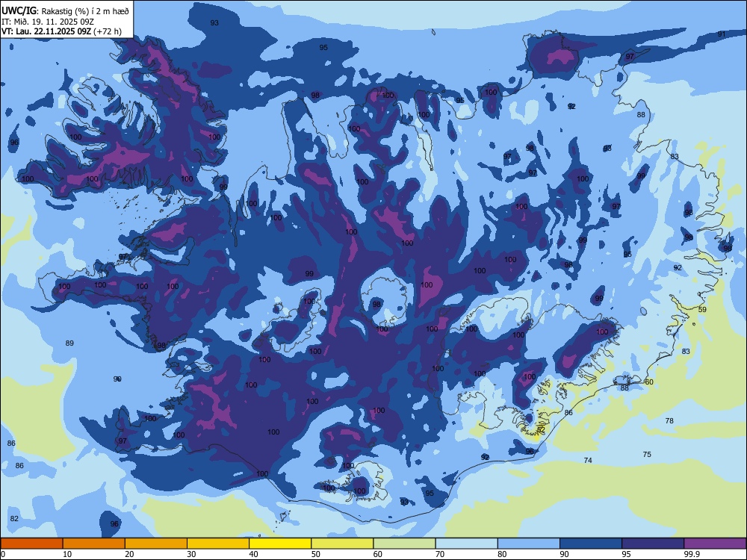The width and height of the screenshot is (747, 560).
Task: Click the map humidity value '74'
Action: tap(588, 461)
